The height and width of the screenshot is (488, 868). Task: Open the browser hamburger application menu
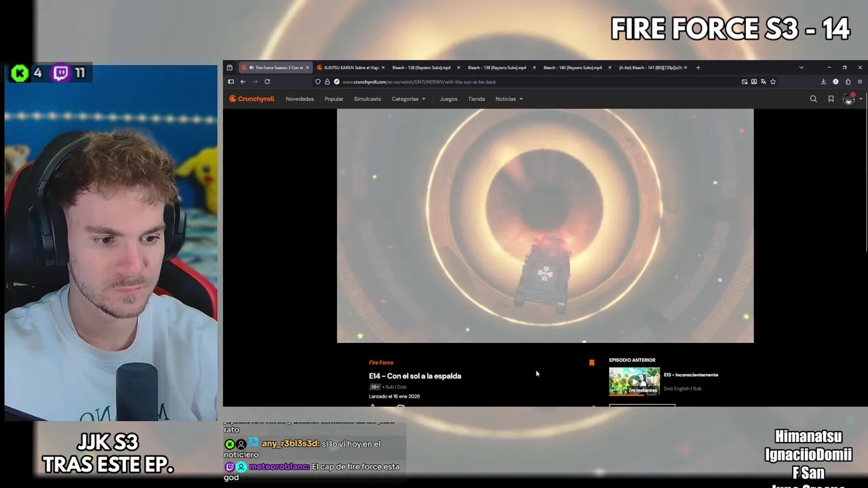click(860, 81)
